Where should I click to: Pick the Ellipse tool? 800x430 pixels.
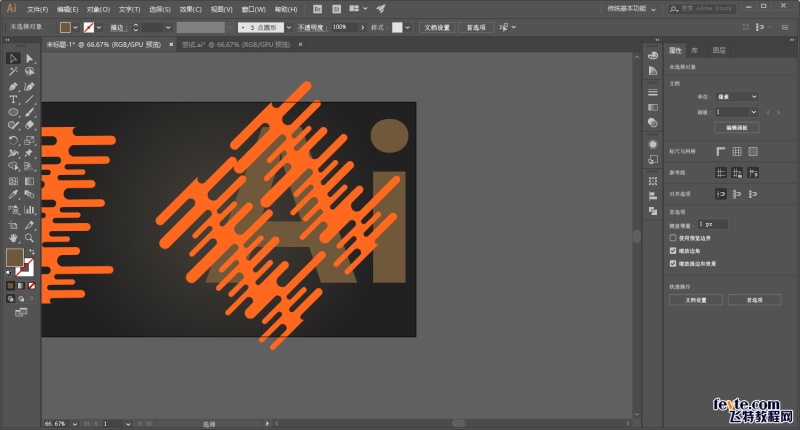(13, 112)
